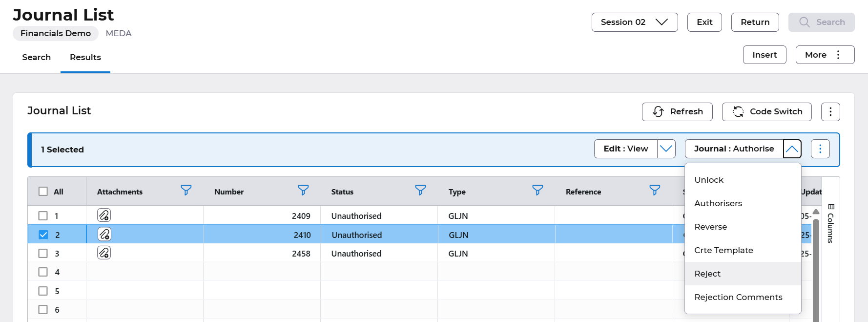Click the Code Switch button

[766, 112]
